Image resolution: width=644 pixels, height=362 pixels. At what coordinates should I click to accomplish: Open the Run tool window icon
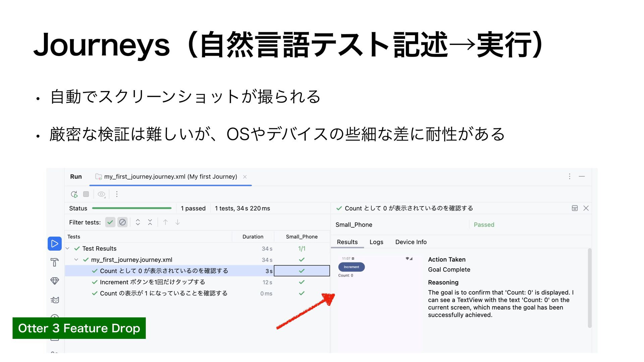pos(55,244)
